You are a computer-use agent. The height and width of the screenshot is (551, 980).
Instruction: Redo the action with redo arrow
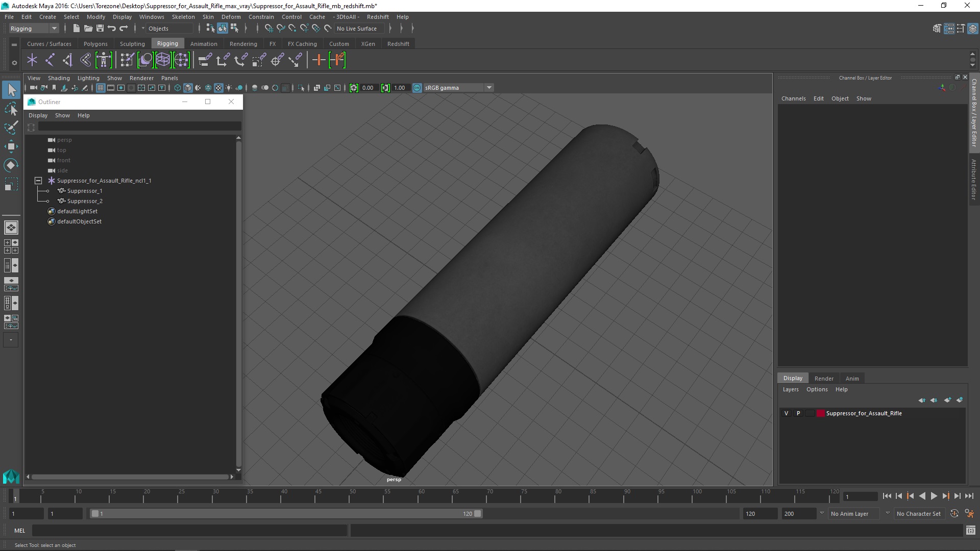pos(124,29)
